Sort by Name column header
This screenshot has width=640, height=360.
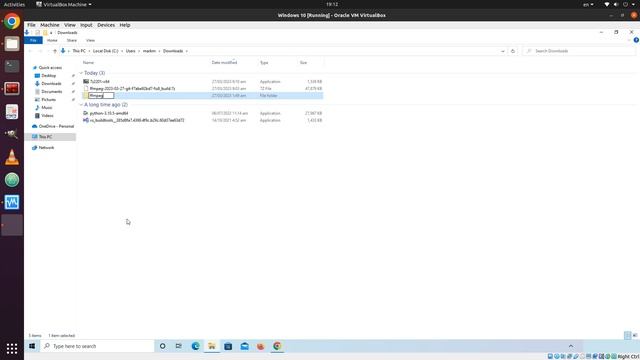88,62
